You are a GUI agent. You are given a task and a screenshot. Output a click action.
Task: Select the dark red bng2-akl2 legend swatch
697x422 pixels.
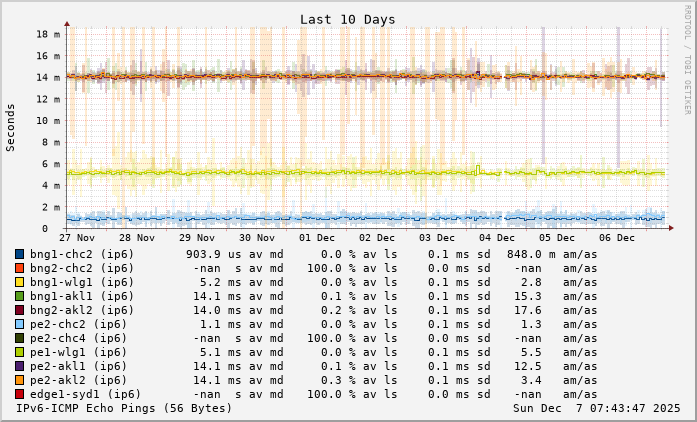19,310
